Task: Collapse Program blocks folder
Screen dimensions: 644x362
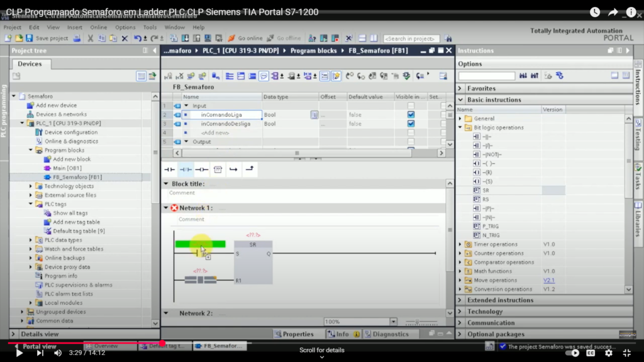Action: pos(30,150)
